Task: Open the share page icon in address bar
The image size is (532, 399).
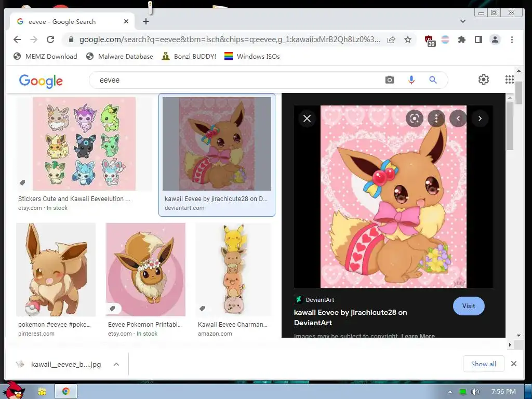Action: coord(391,39)
